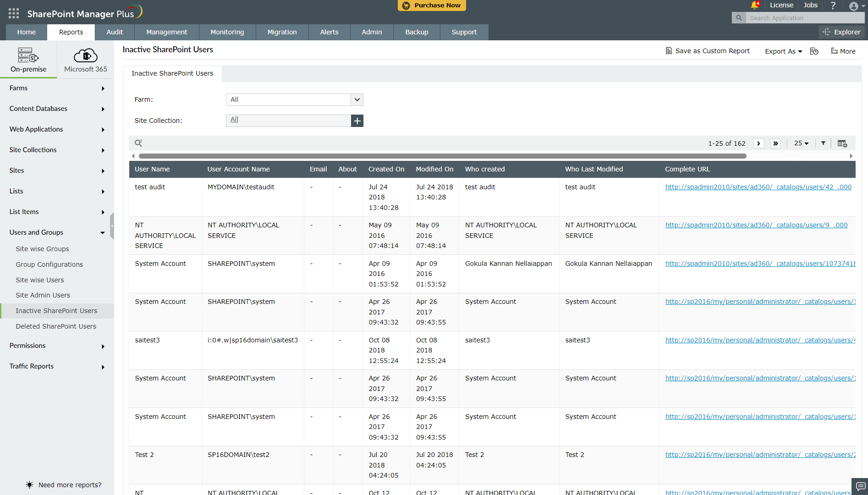Go to the Home tab
The width and height of the screenshot is (868, 495).
[x=27, y=32]
